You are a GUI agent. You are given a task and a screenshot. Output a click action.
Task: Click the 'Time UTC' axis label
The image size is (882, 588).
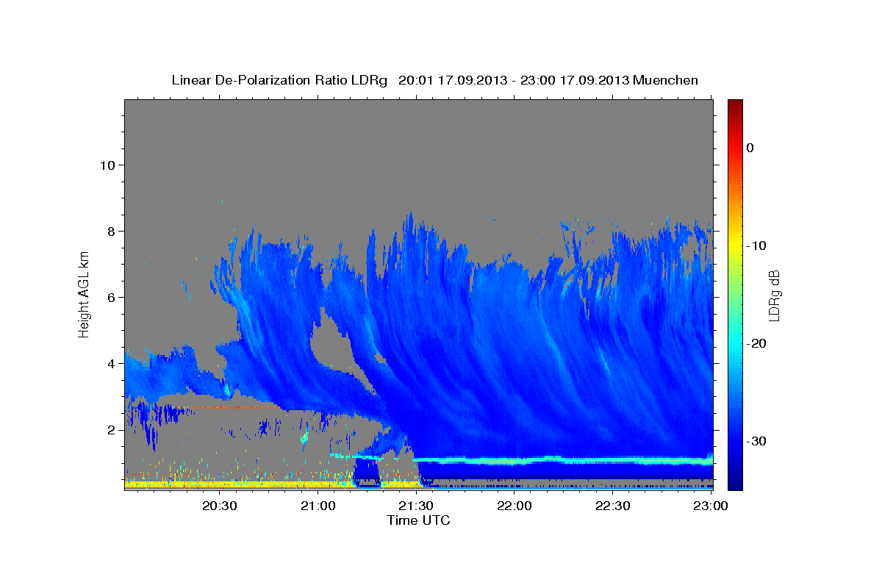pos(418,520)
